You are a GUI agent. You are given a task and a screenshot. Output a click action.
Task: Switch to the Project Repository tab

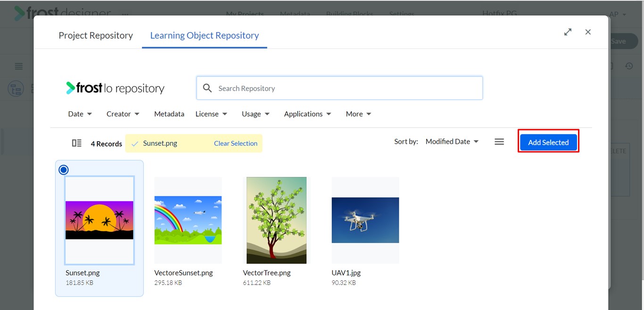point(96,35)
